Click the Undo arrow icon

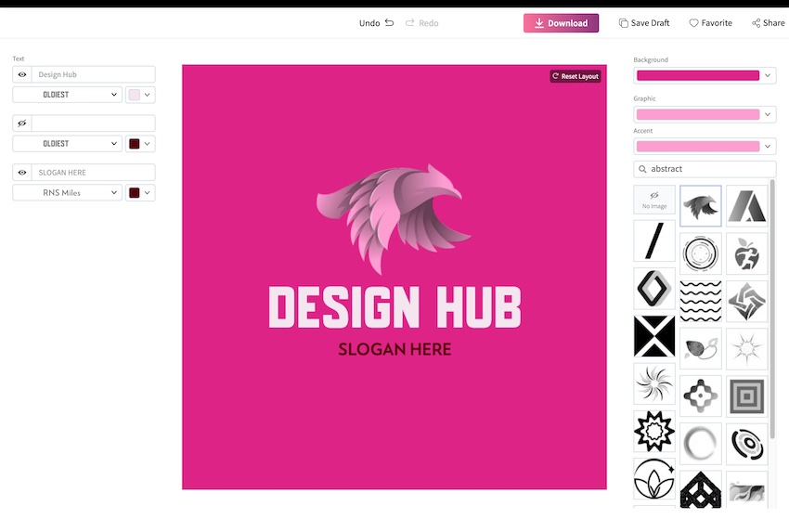pyautogui.click(x=390, y=22)
